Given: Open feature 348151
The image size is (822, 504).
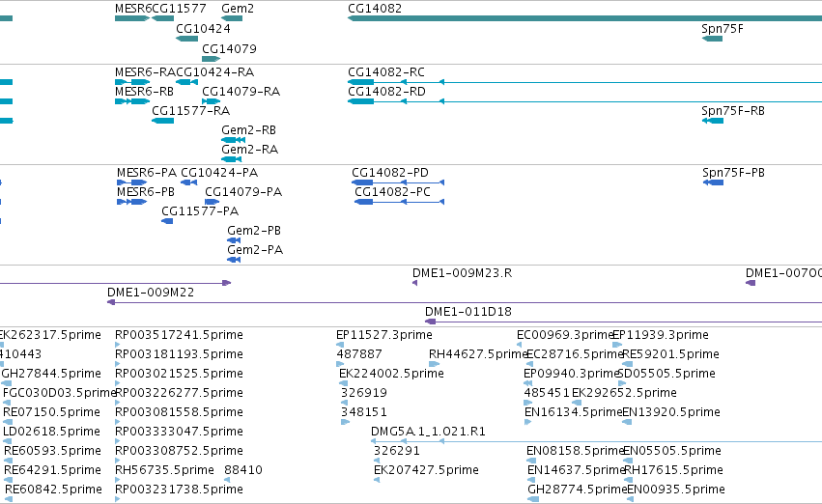Looking at the screenshot, I should pos(364,412).
